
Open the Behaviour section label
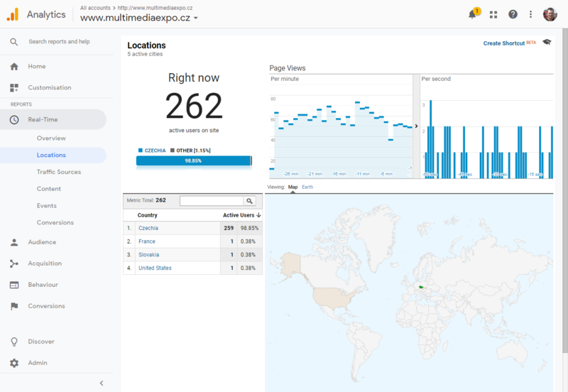tap(43, 285)
